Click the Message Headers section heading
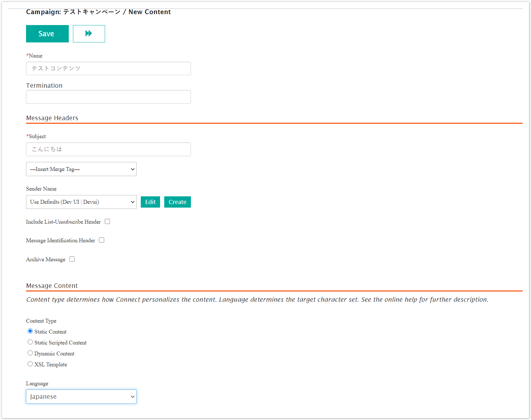Viewport: 531px width, 420px height. pyautogui.click(x=52, y=118)
